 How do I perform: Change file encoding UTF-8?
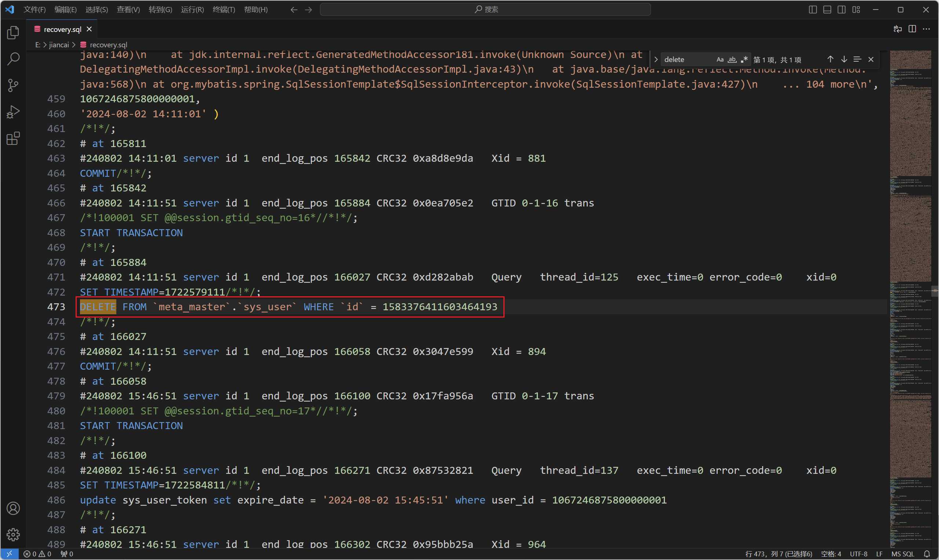858,554
